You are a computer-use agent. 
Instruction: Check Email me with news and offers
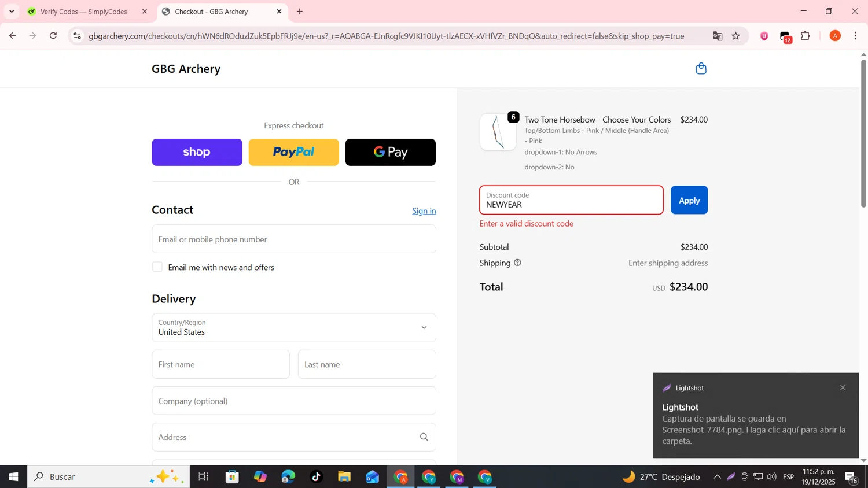click(x=157, y=267)
